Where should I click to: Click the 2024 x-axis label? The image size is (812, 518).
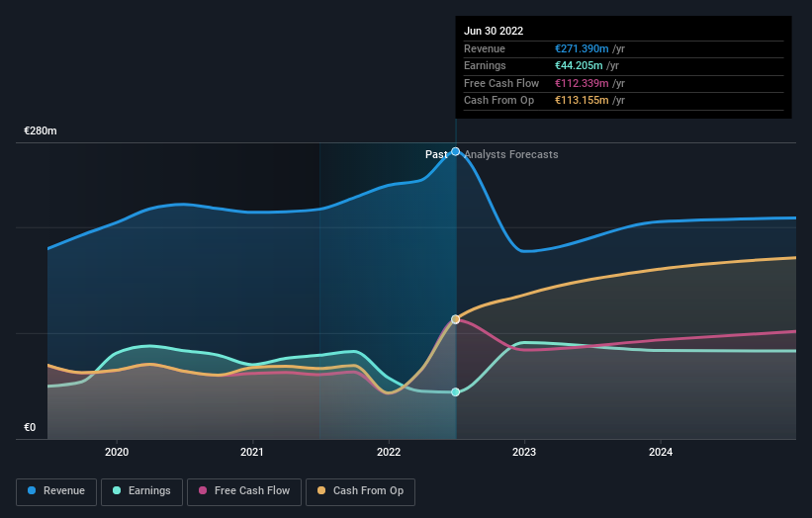661,453
